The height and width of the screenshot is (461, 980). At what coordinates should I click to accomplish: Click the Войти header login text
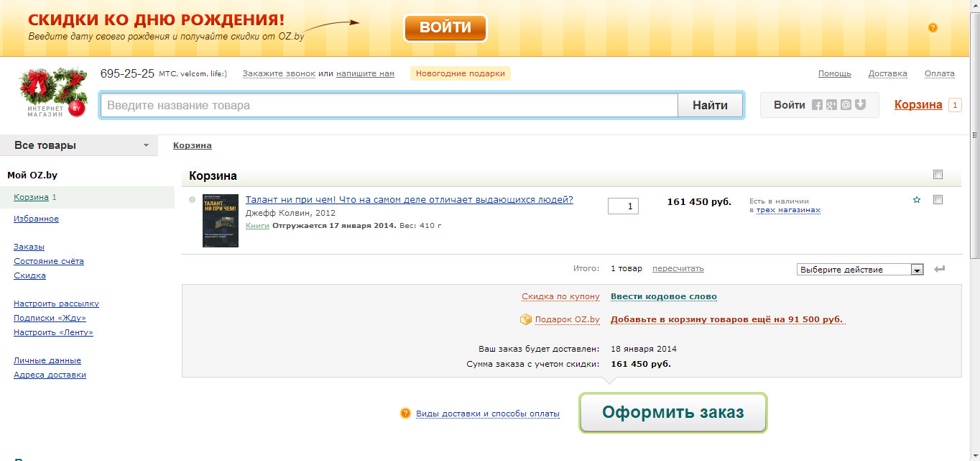coord(790,105)
